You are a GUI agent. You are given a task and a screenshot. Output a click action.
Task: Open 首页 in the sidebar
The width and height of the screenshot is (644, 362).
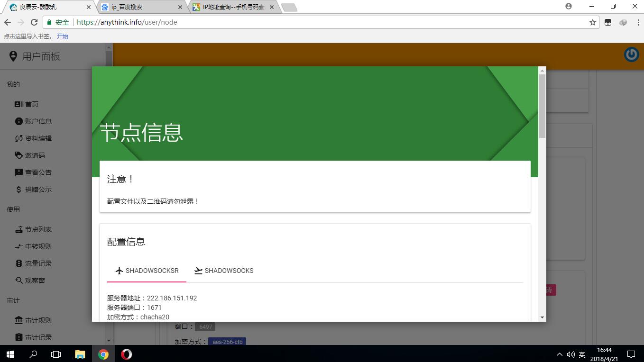click(x=31, y=104)
